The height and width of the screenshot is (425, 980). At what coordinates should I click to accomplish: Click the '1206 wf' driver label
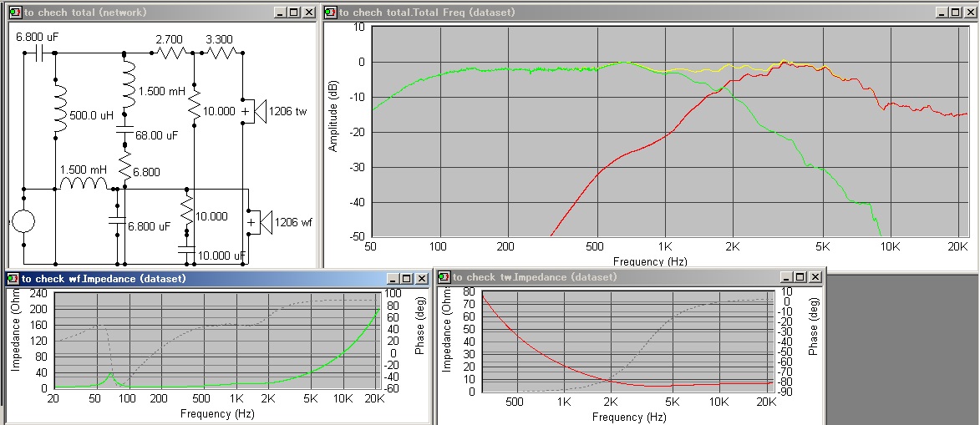pos(293,222)
